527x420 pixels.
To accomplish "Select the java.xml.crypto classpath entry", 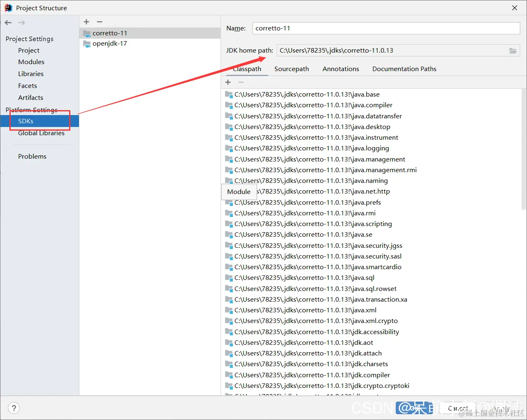I will tap(316, 321).
